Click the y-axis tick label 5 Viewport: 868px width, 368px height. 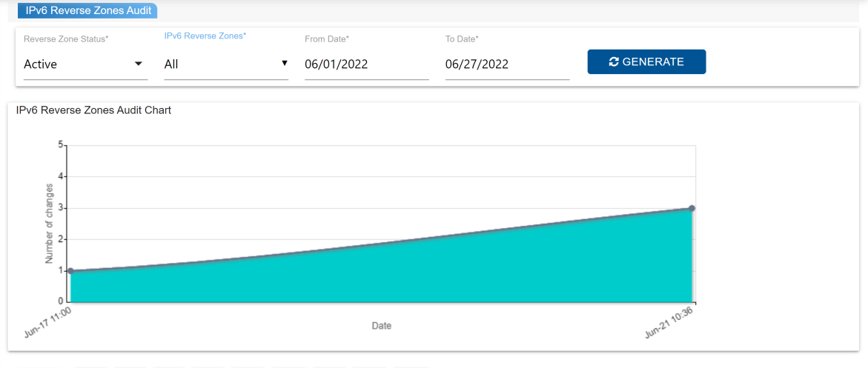tap(61, 145)
